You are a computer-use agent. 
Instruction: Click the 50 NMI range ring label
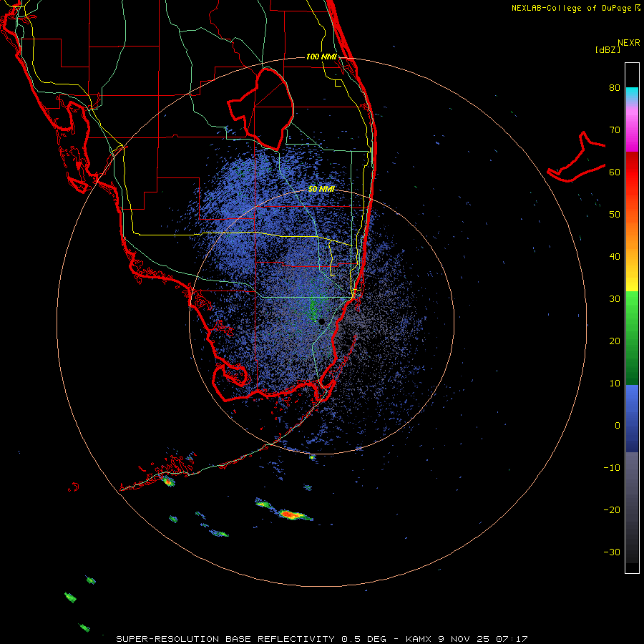coord(321,190)
